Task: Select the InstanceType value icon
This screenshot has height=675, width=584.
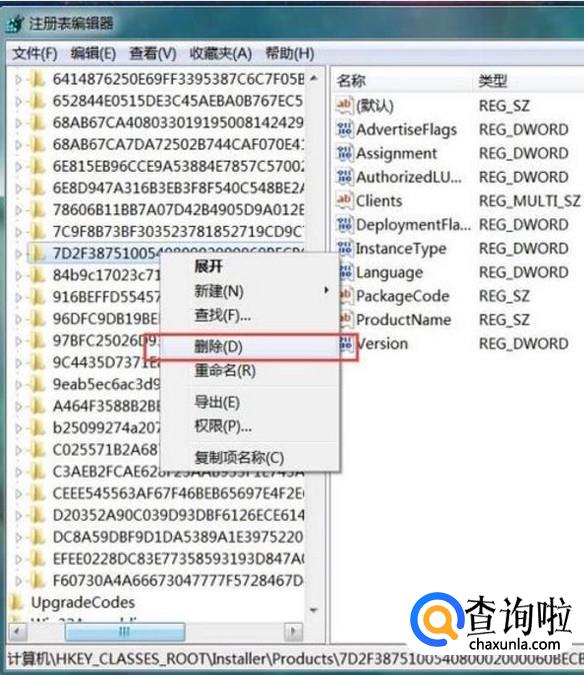Action: pyautogui.click(x=344, y=248)
